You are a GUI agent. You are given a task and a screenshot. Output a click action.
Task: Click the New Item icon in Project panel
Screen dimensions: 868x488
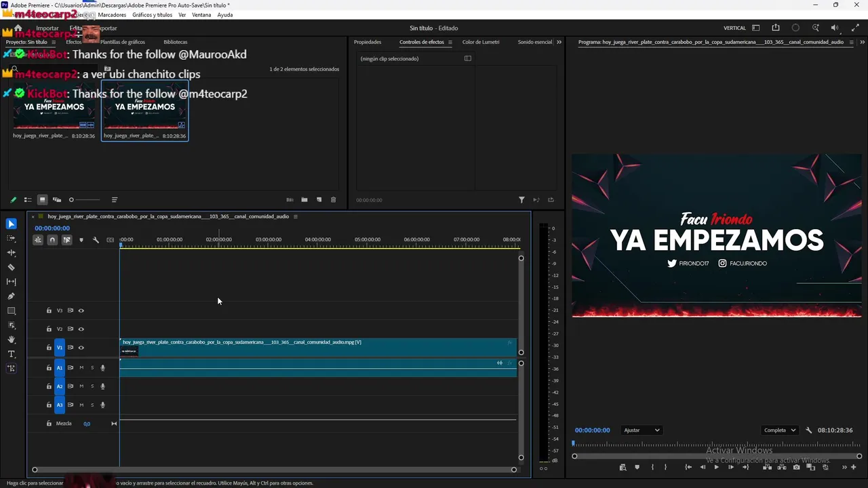coord(319,200)
